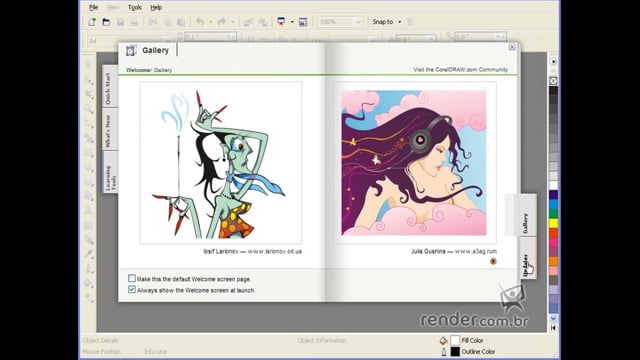Close the Welcome screen dialog

(x=512, y=47)
